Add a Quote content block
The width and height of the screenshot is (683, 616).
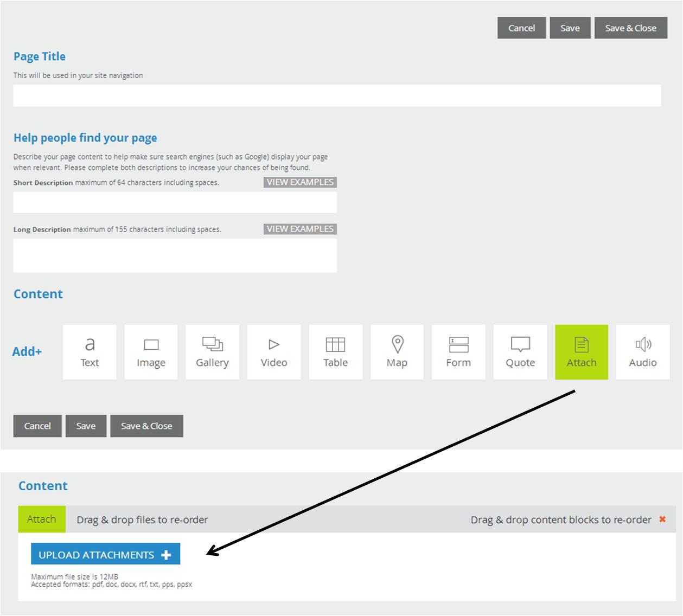pyautogui.click(x=520, y=352)
